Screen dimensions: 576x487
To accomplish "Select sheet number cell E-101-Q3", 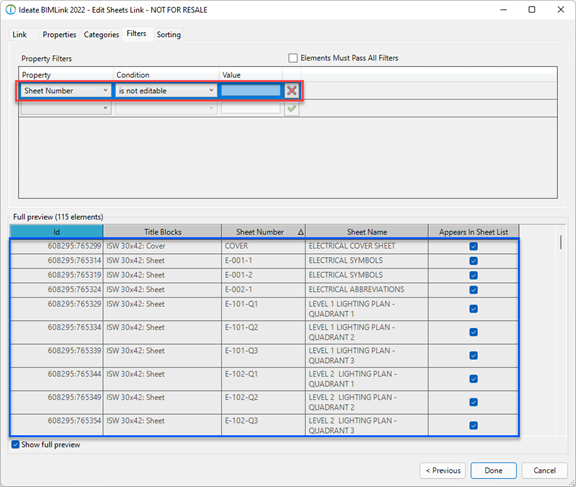I will [x=263, y=356].
